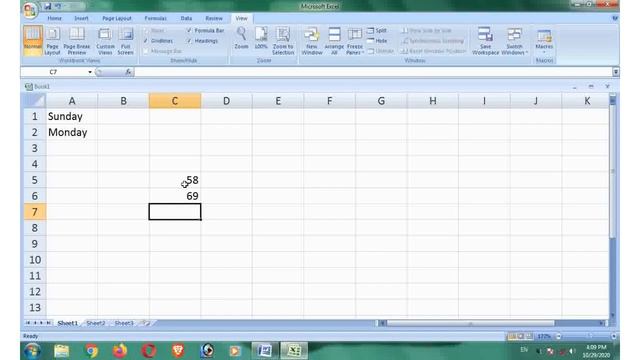Select row 10 header
Screen dimensions: 640x360
coord(35,260)
